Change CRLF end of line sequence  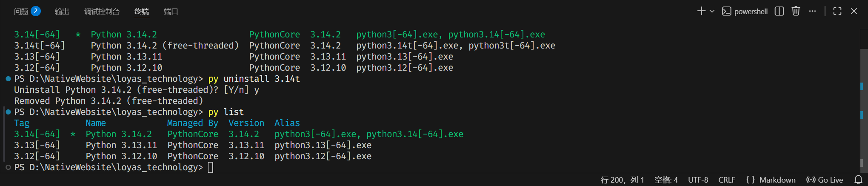pos(727,180)
